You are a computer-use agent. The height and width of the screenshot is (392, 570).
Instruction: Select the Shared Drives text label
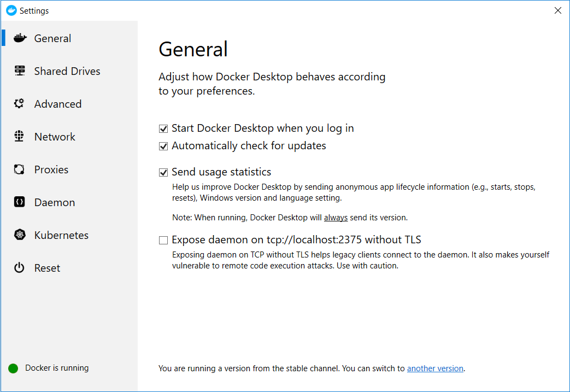67,71
